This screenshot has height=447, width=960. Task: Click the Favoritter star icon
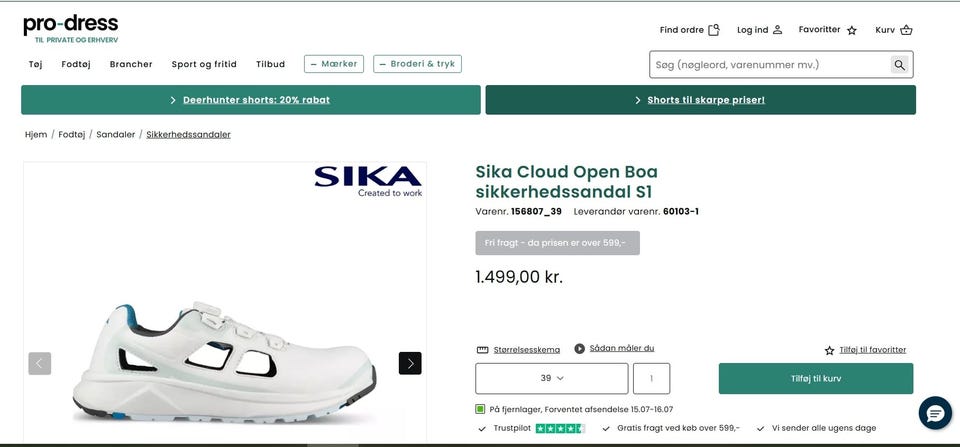point(852,30)
